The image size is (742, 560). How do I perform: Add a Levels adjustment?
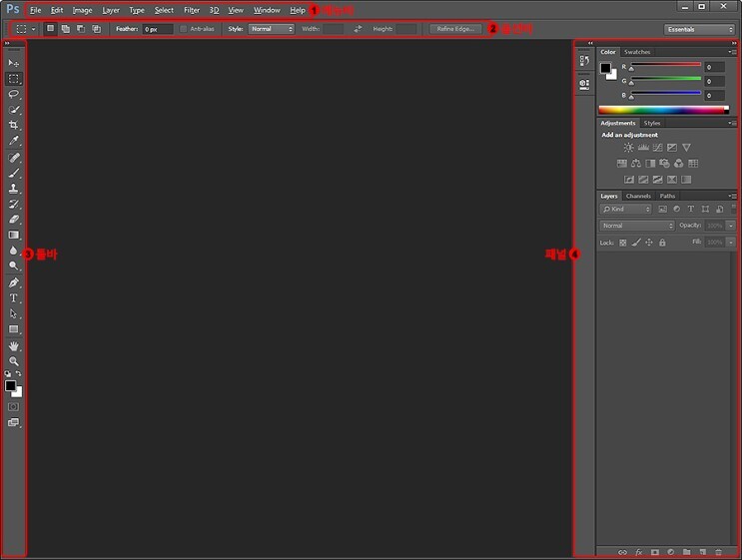[x=643, y=148]
